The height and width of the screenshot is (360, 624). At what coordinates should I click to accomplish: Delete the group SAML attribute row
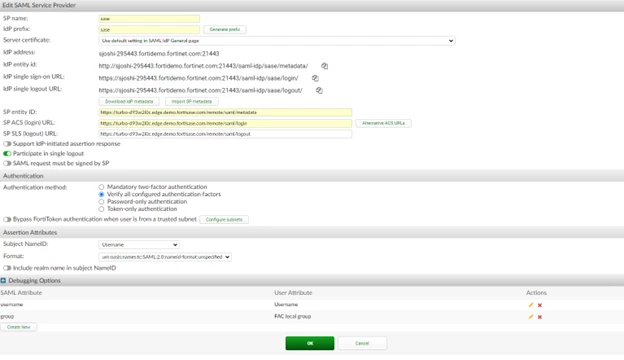click(540, 317)
